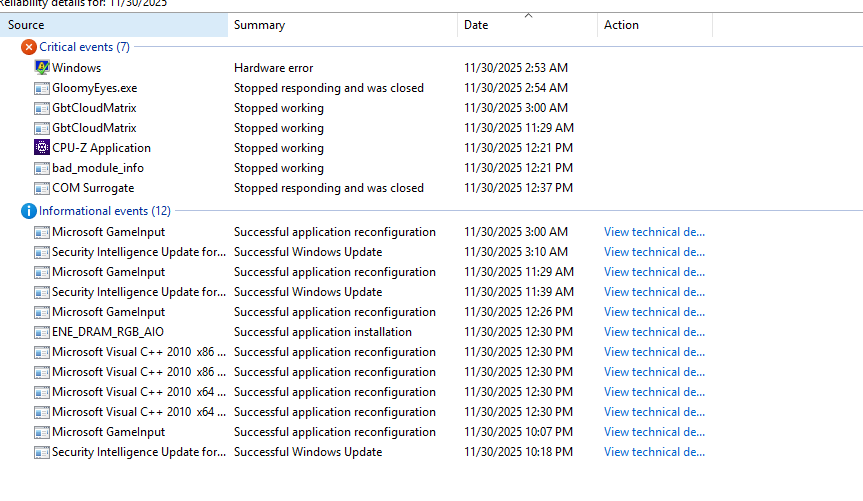View technical details for GameInput 12:26 PM
This screenshot has width=863, height=501.
click(654, 312)
